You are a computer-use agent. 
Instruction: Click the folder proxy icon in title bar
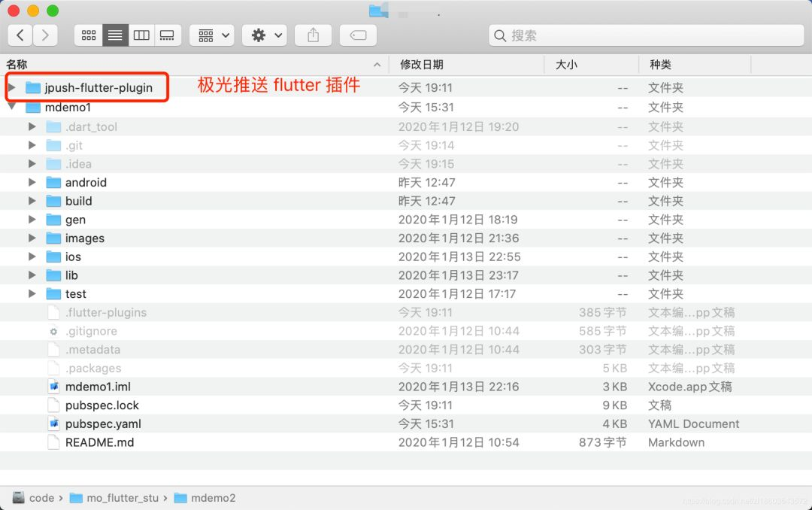[x=378, y=11]
